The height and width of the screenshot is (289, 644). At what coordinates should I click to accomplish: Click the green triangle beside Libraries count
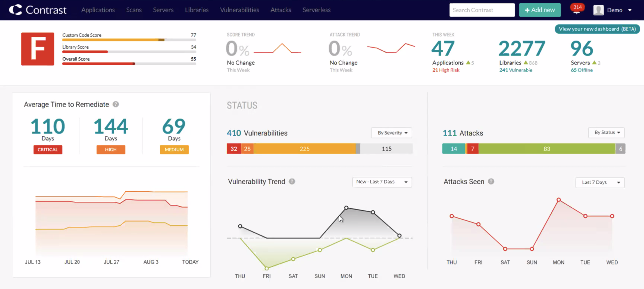(x=526, y=63)
